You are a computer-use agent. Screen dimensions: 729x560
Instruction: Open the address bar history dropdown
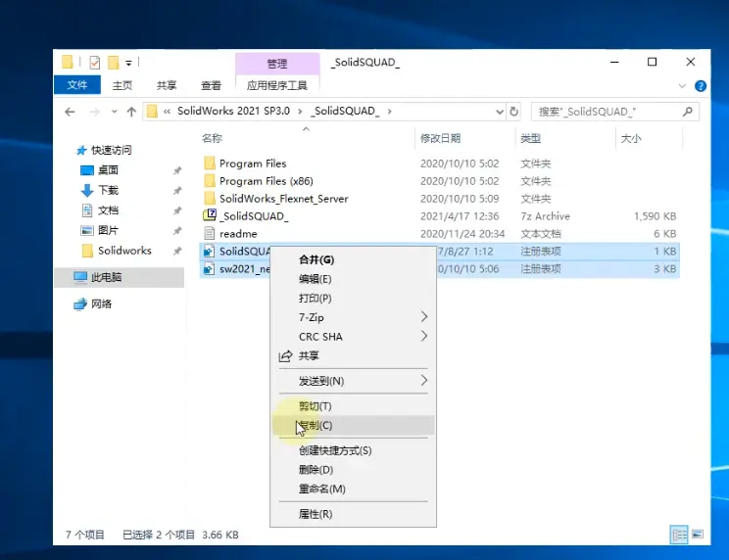coord(500,112)
